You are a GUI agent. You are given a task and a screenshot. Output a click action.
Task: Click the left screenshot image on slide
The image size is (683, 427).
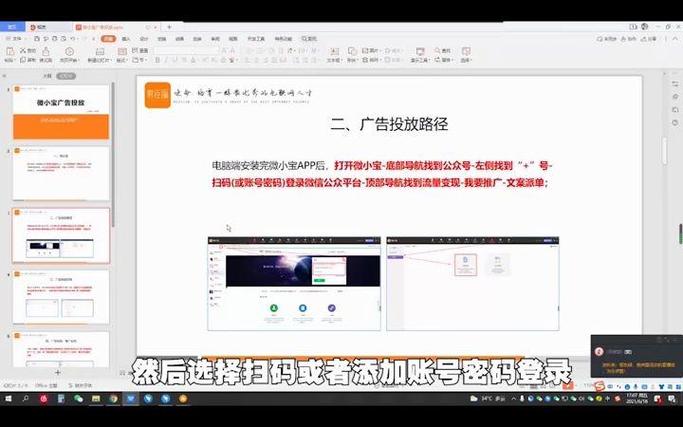coord(294,284)
